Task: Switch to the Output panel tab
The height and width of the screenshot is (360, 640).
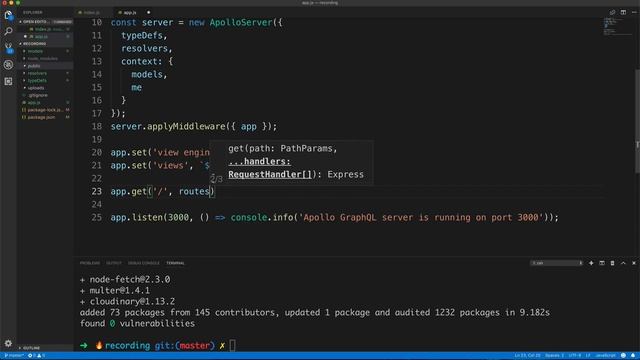Action: tap(114, 263)
